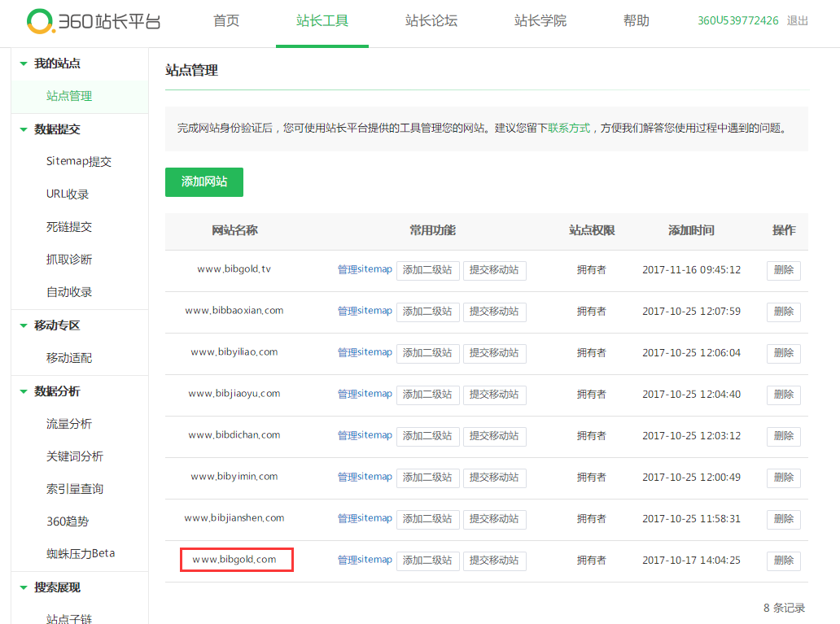This screenshot has height=624, width=840.
Task: Switch to the 首页 tab
Action: 225,22
